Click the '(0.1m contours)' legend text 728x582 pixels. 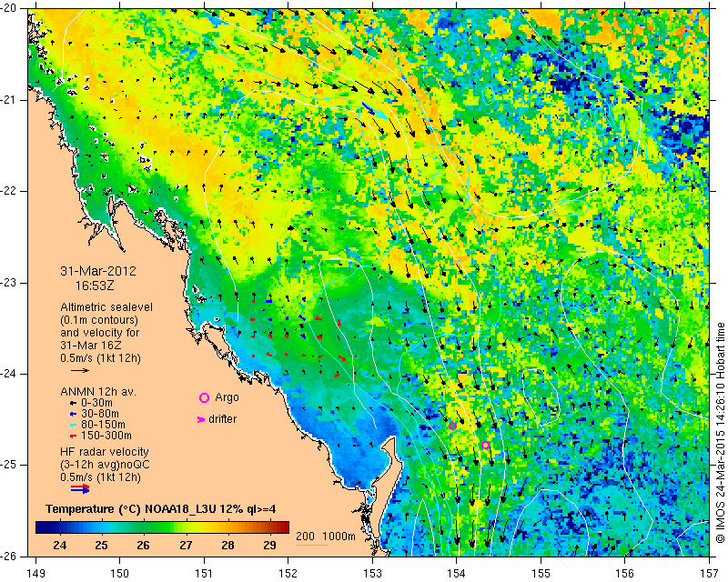[x=99, y=320]
